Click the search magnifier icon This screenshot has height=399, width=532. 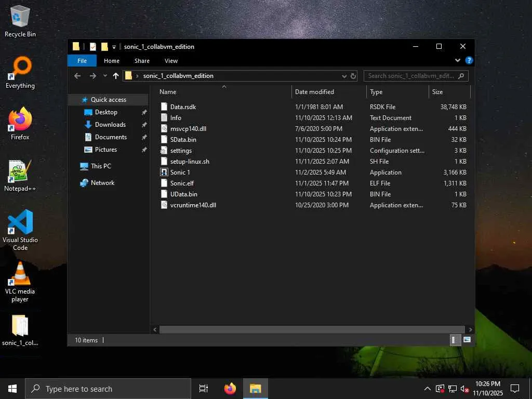[461, 76]
